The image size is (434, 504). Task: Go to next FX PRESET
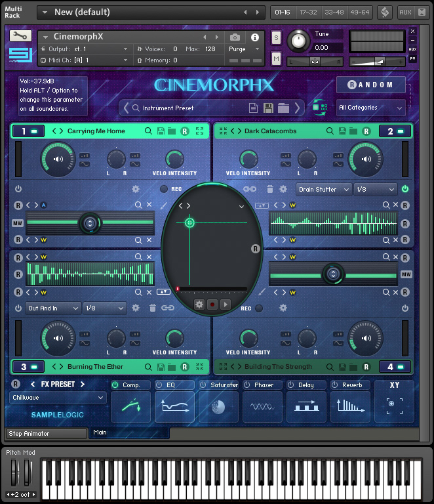pos(83,384)
